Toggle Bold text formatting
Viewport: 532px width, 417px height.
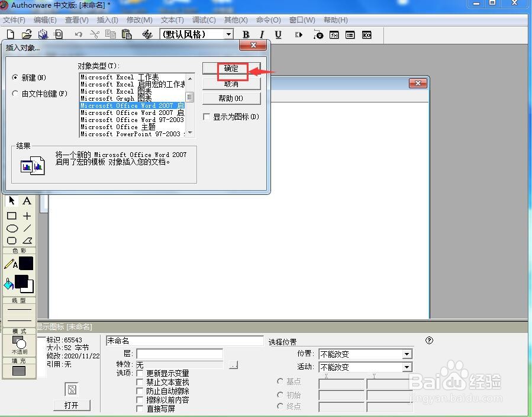tap(246, 34)
